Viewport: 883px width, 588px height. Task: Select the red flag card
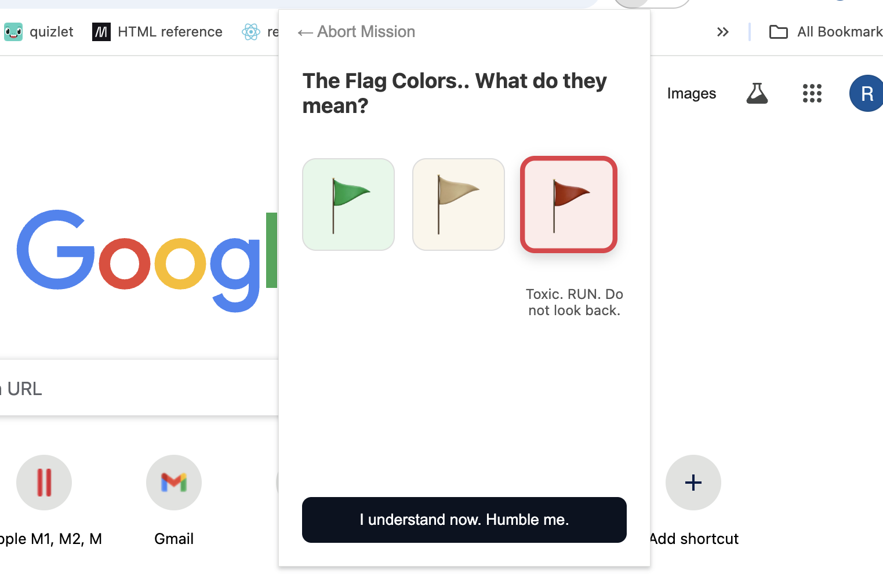point(569,204)
